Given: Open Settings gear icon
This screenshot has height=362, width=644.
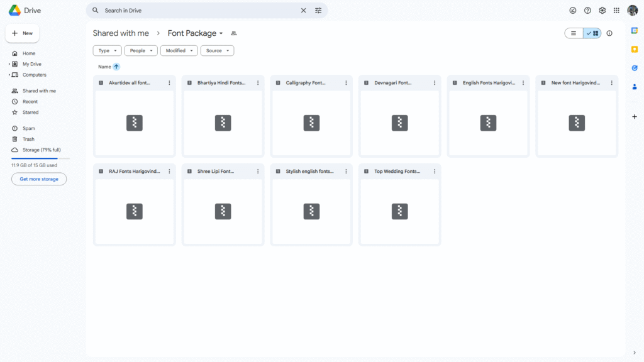Looking at the screenshot, I should (x=602, y=10).
